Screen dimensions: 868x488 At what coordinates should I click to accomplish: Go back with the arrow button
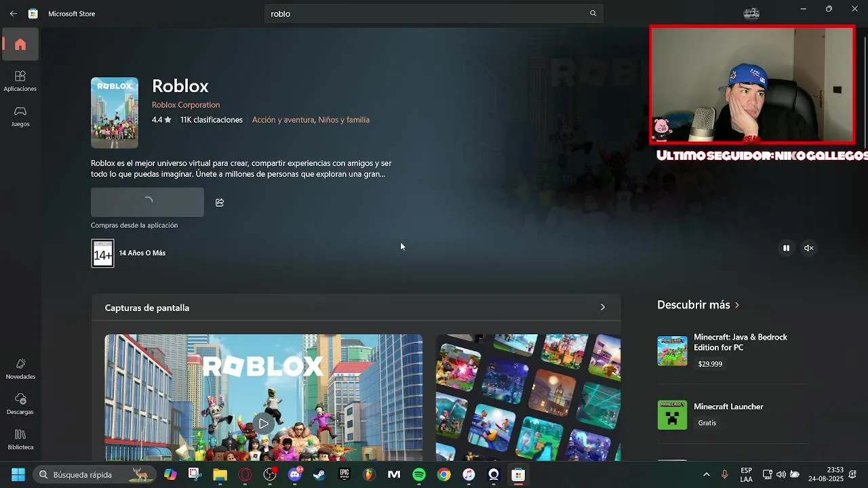point(14,14)
